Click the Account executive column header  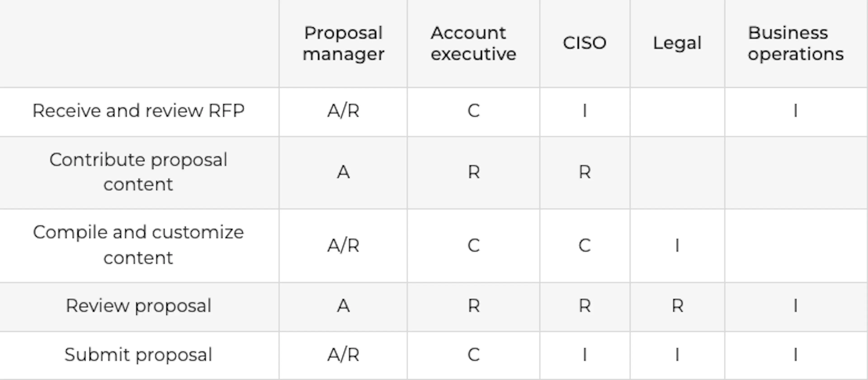(473, 43)
